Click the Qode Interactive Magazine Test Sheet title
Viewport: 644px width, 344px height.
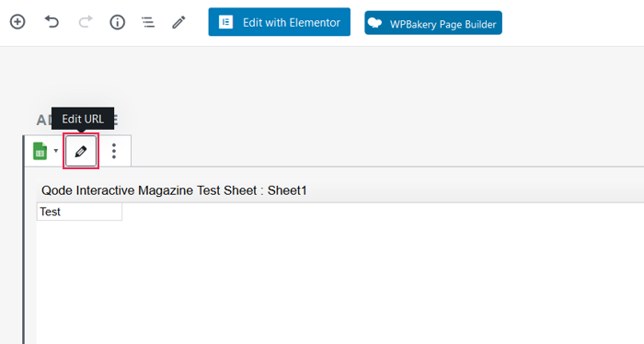tap(174, 190)
